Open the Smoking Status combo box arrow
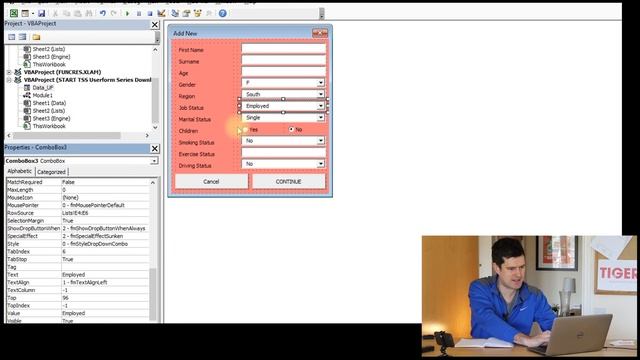The image size is (640, 360). pos(321,141)
